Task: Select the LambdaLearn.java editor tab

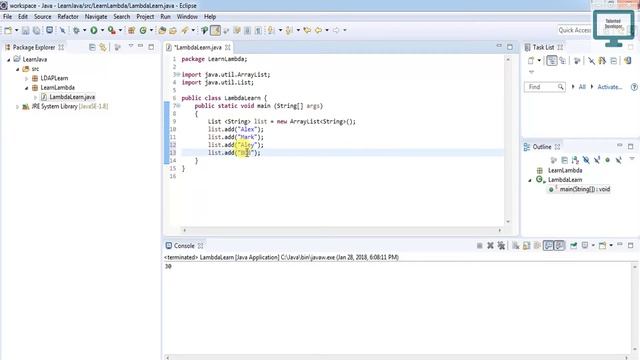Action: pyautogui.click(x=198, y=47)
